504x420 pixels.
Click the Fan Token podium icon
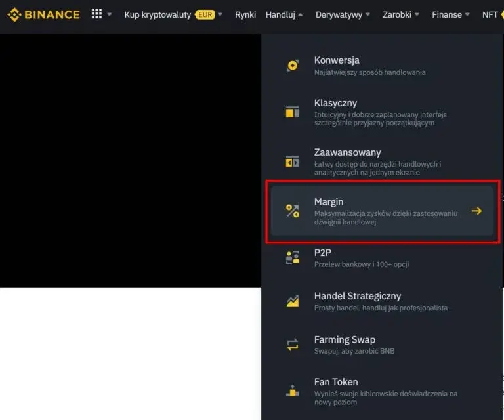[293, 390]
